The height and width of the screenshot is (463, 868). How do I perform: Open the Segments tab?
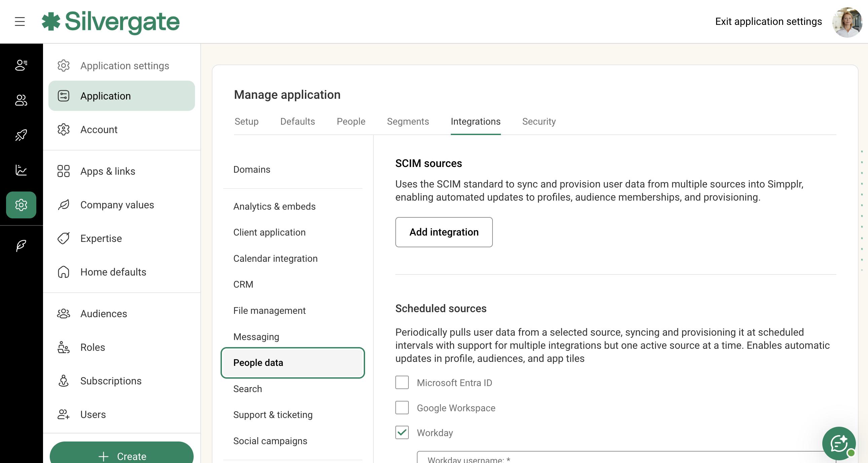click(407, 121)
